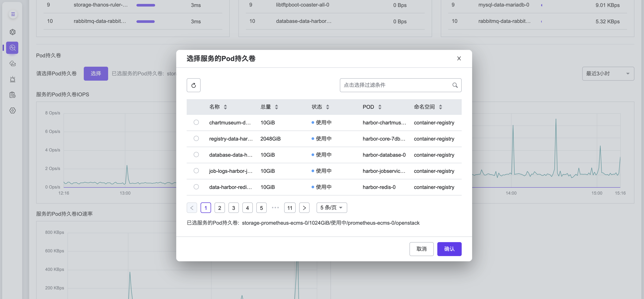Viewport: 644px width, 299px height.
Task: Click the harbor-database-0 POD cell
Action: click(x=384, y=155)
